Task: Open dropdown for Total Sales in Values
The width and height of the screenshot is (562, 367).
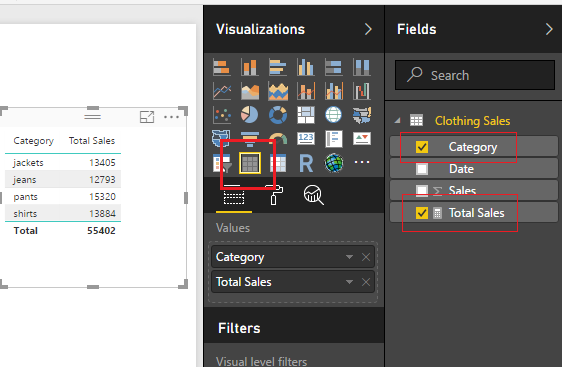Action: tap(349, 282)
